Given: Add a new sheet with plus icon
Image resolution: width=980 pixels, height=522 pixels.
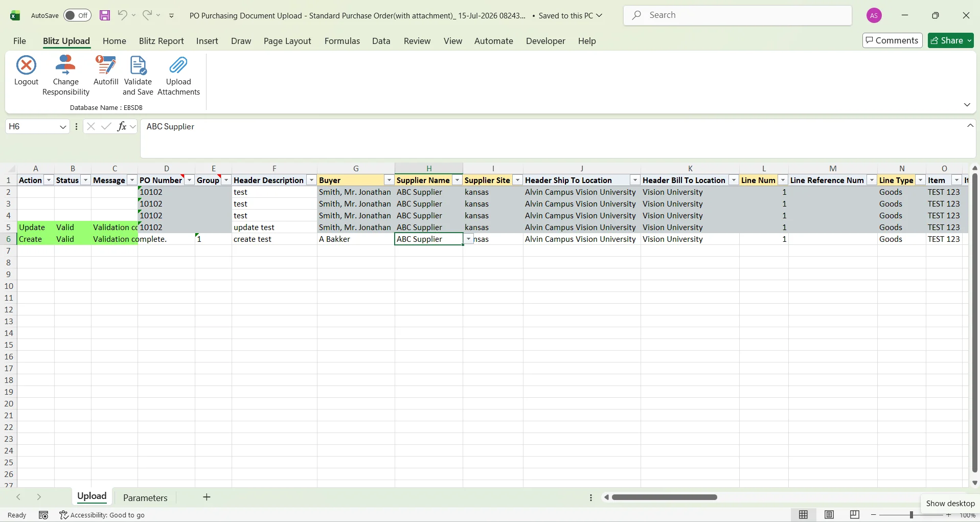Looking at the screenshot, I should [x=207, y=497].
